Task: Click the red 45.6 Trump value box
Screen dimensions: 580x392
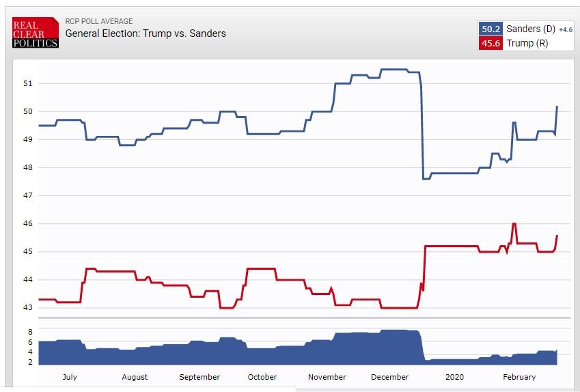Action: [x=491, y=44]
